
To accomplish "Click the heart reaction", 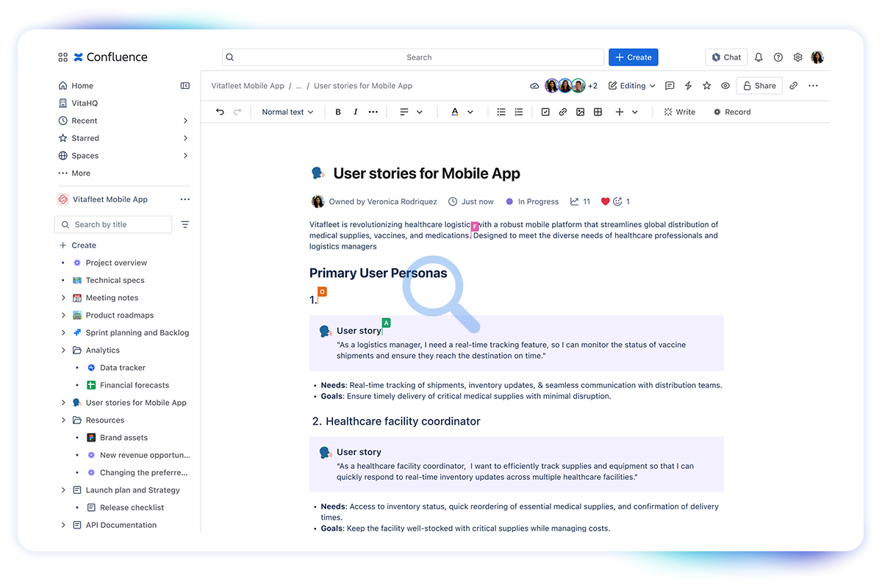I will (x=606, y=201).
